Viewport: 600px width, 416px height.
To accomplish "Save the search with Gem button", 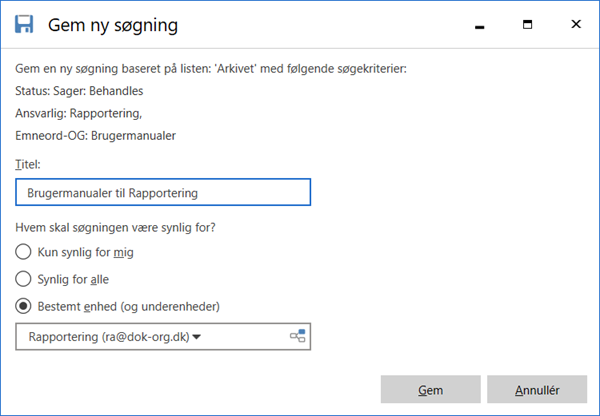I will coord(430,389).
